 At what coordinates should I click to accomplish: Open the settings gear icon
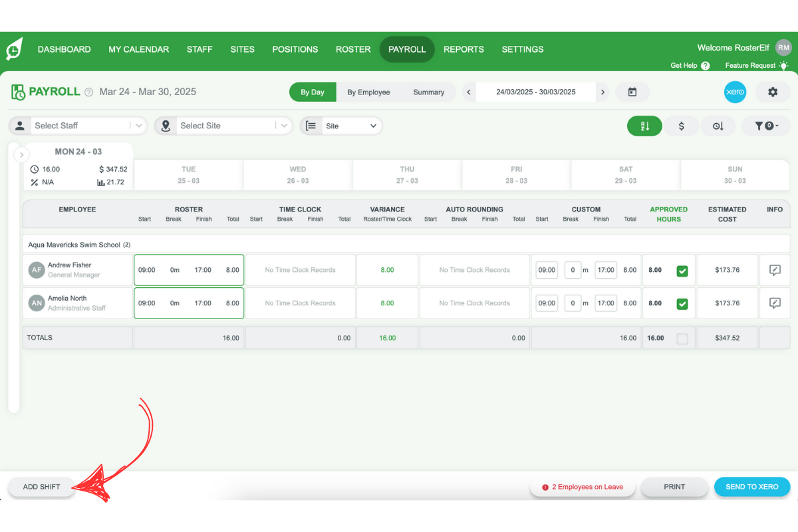(x=772, y=92)
